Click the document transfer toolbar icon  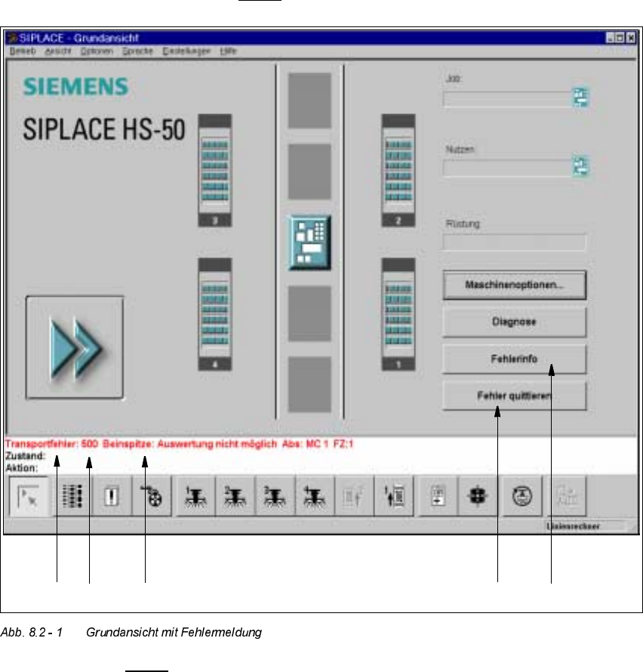[x=438, y=496]
